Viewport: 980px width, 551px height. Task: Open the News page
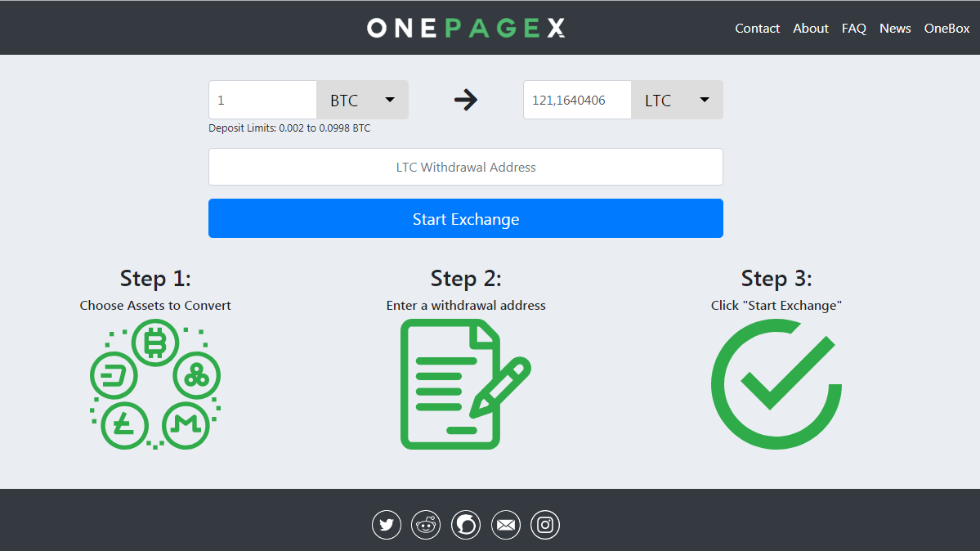[895, 28]
